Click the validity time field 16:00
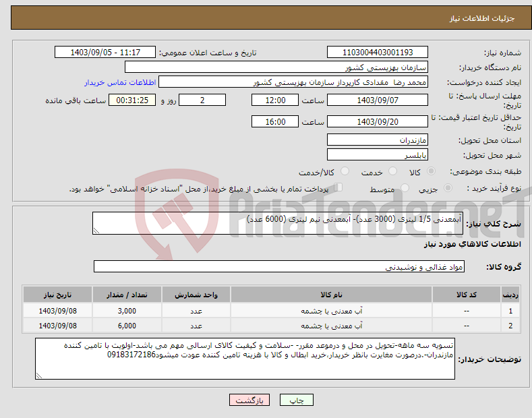The height and width of the screenshot is (418, 532). [x=275, y=121]
